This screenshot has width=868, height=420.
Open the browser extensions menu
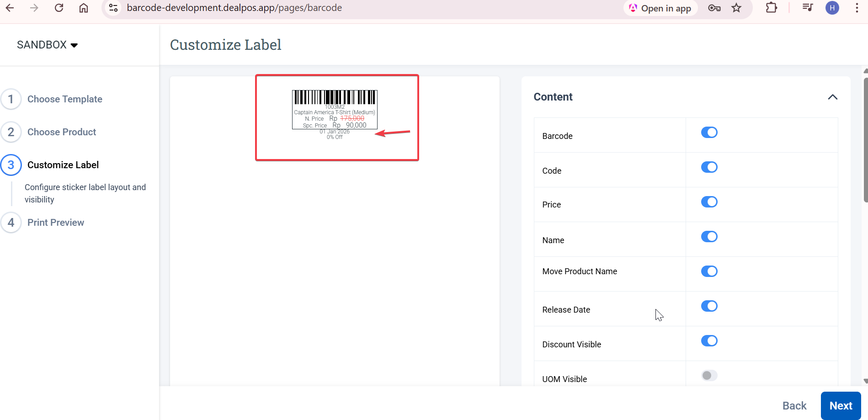coord(772,8)
